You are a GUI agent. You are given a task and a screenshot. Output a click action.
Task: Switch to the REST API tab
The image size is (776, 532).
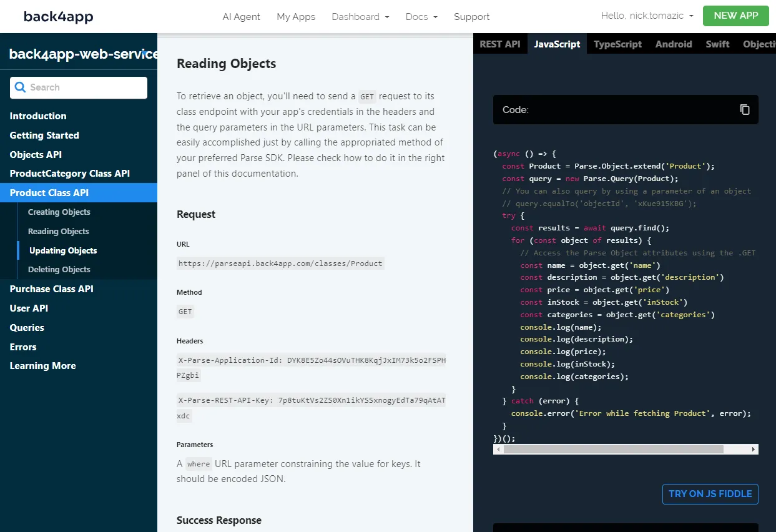pos(499,44)
